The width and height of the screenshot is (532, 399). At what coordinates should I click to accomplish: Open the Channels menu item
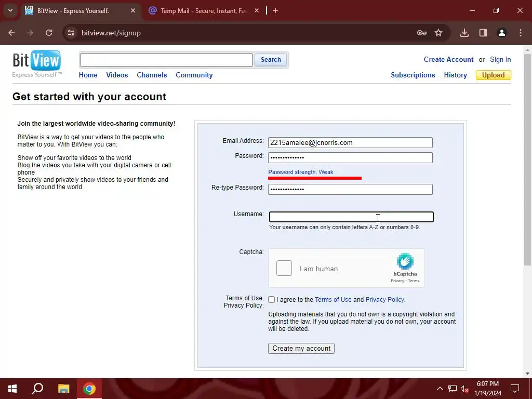point(152,75)
